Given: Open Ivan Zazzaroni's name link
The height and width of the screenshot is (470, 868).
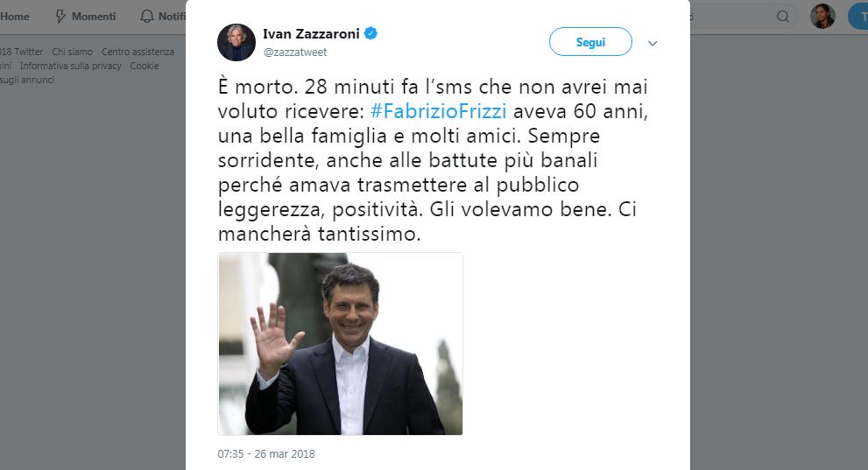Looking at the screenshot, I should tap(311, 34).
